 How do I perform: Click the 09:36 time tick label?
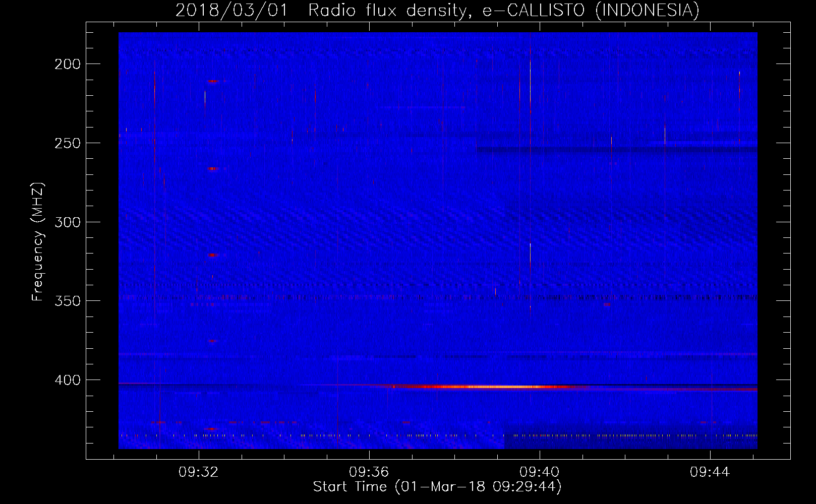pyautogui.click(x=369, y=472)
